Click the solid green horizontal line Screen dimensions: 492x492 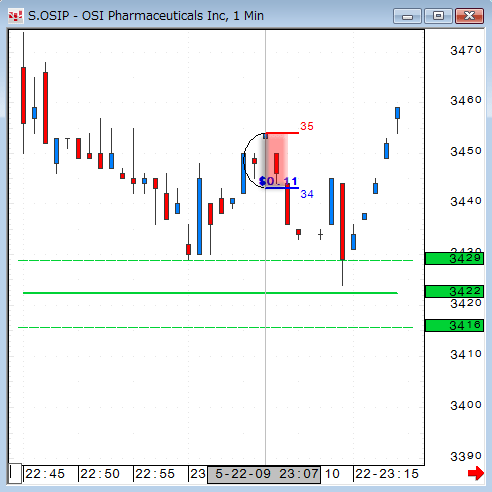pos(210,293)
